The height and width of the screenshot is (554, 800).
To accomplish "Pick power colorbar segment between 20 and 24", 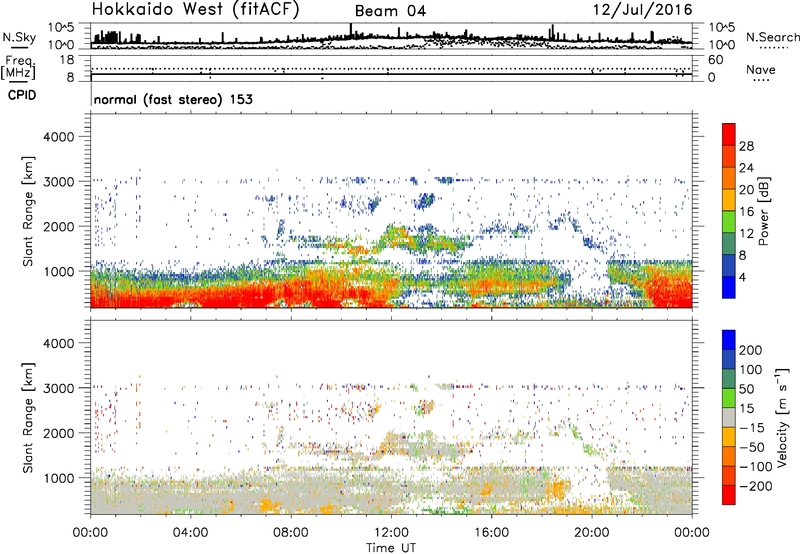I will [x=729, y=178].
